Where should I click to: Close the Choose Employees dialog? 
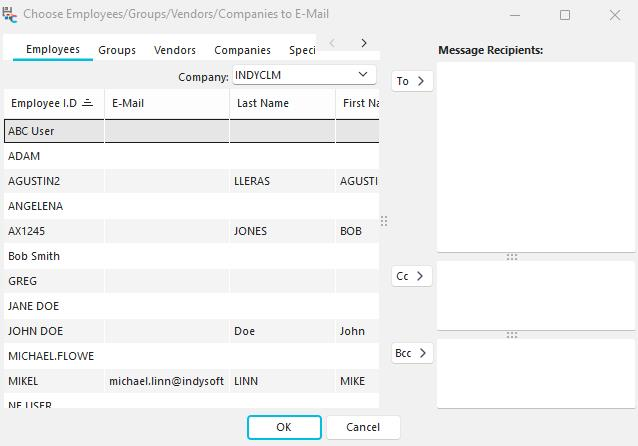point(615,15)
